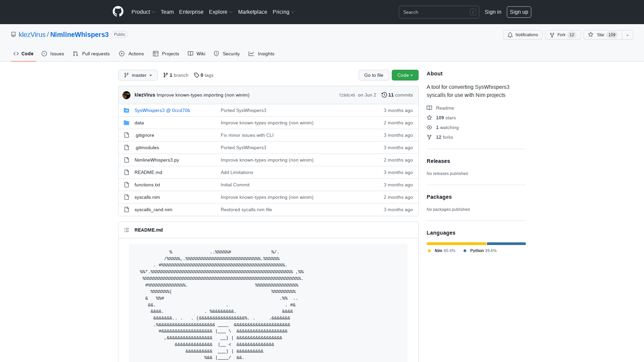Open the klezVirus owner link
Viewport: 644px width, 362px height.
click(x=32, y=35)
